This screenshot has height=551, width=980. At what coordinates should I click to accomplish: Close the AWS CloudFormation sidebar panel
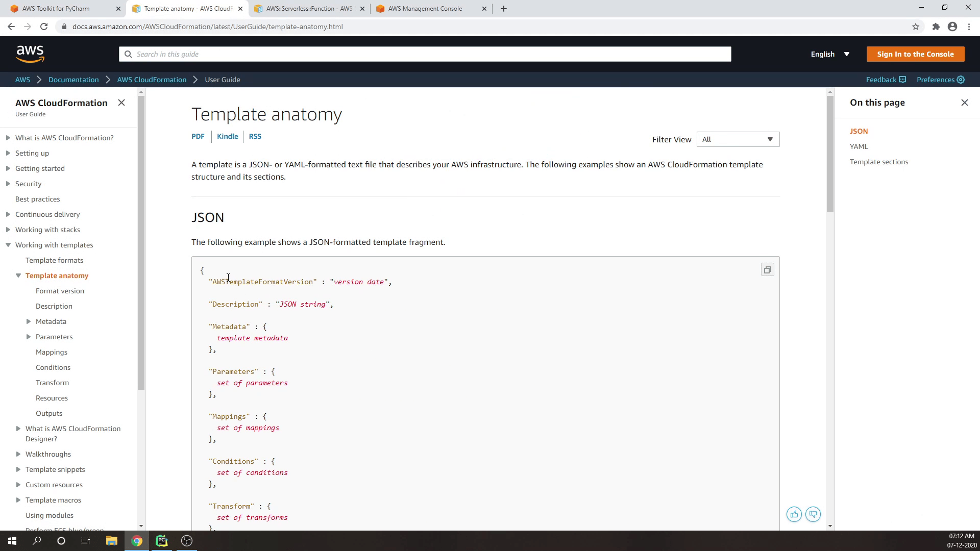point(121,103)
